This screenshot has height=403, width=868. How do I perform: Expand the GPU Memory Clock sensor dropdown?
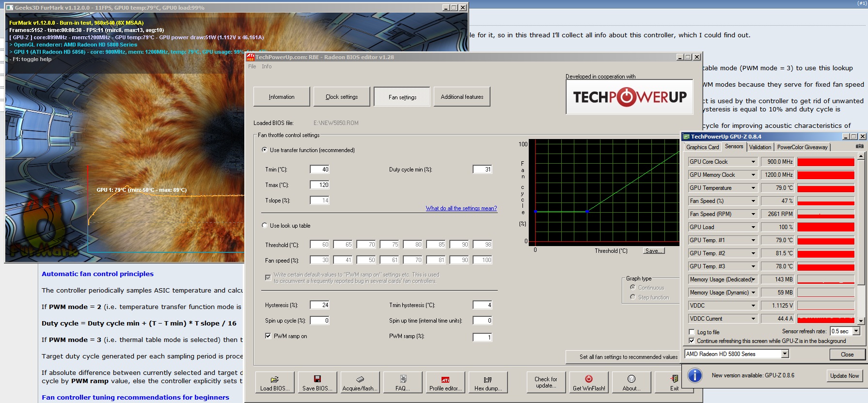tap(753, 175)
